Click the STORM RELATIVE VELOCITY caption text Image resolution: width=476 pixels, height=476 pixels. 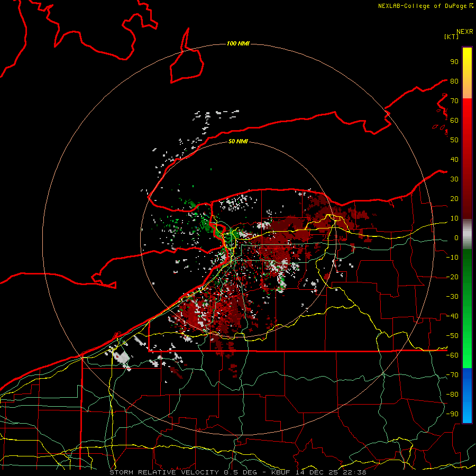click(x=164, y=472)
